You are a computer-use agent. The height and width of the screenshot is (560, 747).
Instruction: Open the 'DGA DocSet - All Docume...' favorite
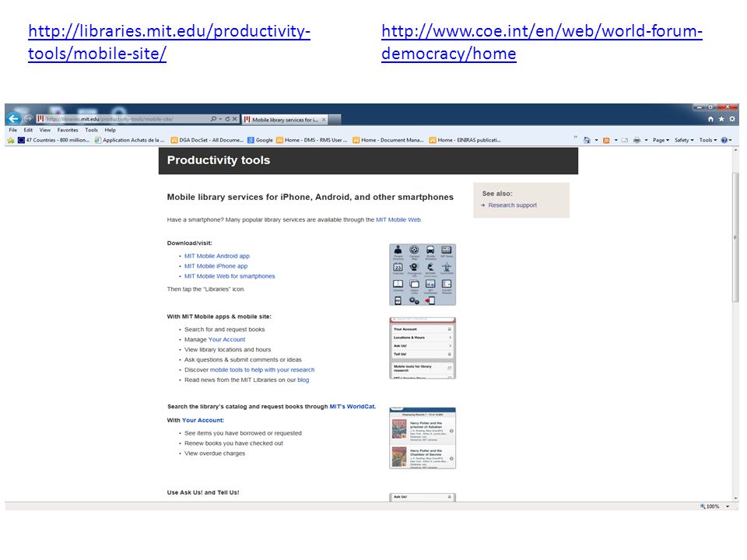[207, 140]
